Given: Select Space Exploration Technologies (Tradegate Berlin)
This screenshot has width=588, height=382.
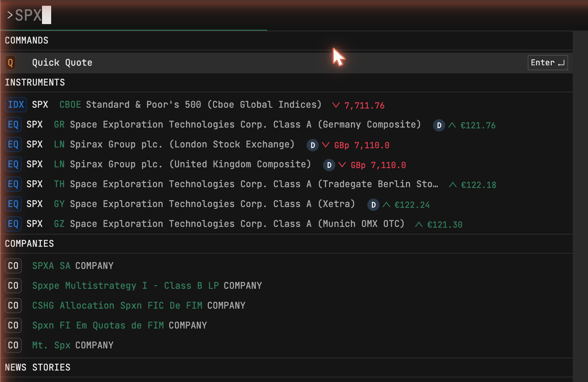Looking at the screenshot, I should coord(286,184).
